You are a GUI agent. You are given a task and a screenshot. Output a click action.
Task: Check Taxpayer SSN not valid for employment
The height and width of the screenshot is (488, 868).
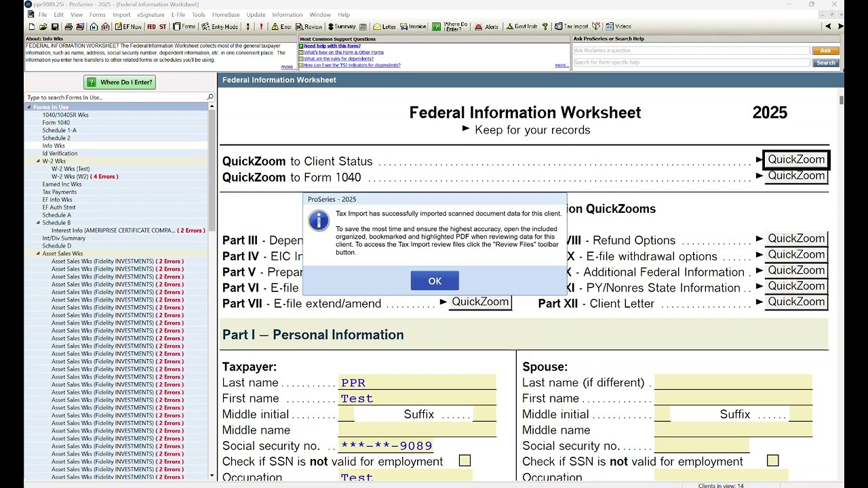point(465,461)
